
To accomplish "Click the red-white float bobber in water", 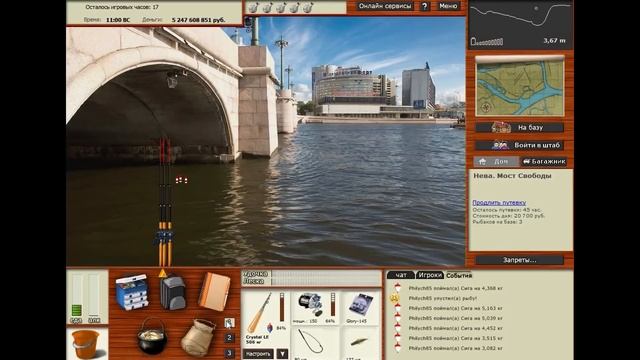I will pyautogui.click(x=182, y=180).
